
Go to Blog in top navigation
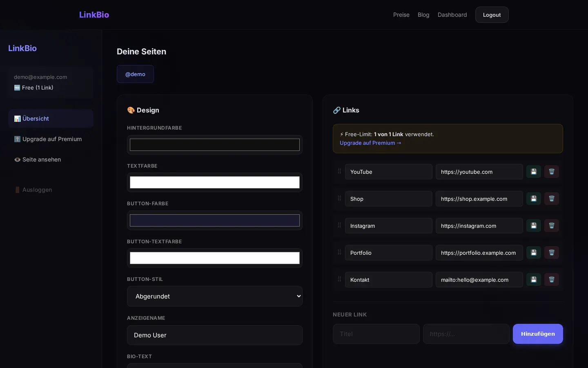click(423, 15)
